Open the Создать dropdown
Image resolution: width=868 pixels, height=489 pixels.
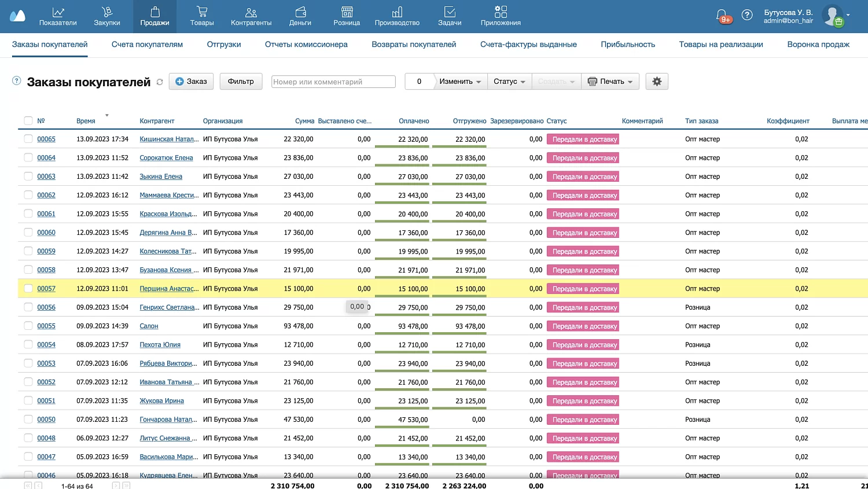click(x=556, y=82)
